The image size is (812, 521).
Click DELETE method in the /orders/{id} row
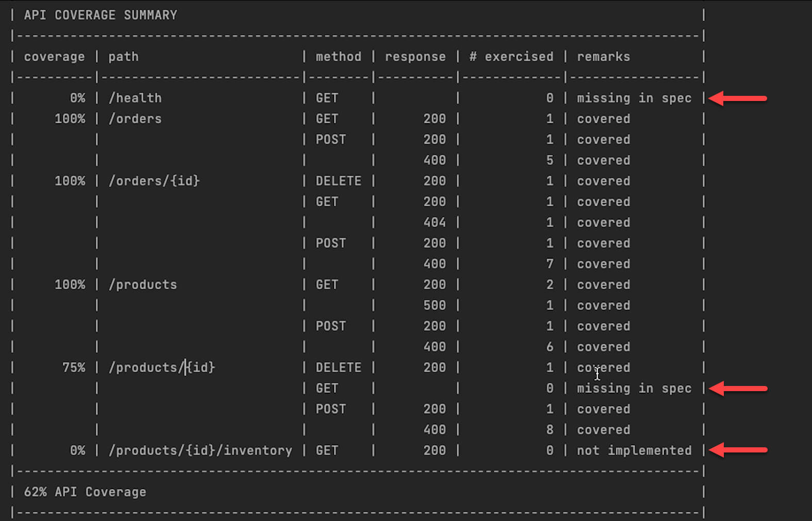[338, 181]
